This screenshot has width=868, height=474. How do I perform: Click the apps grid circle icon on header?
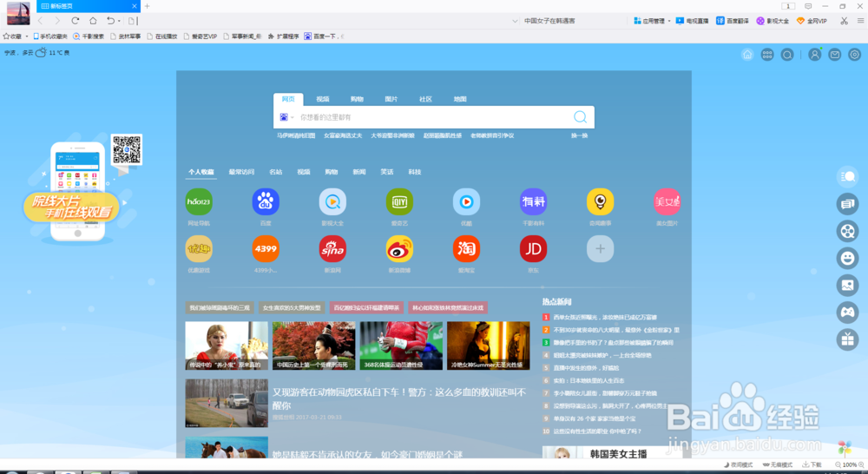767,55
